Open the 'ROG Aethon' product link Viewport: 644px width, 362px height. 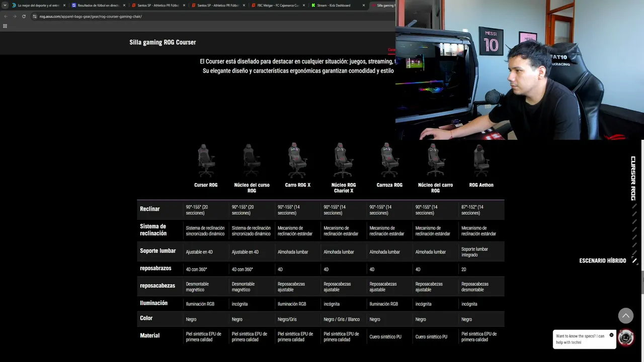click(x=481, y=185)
